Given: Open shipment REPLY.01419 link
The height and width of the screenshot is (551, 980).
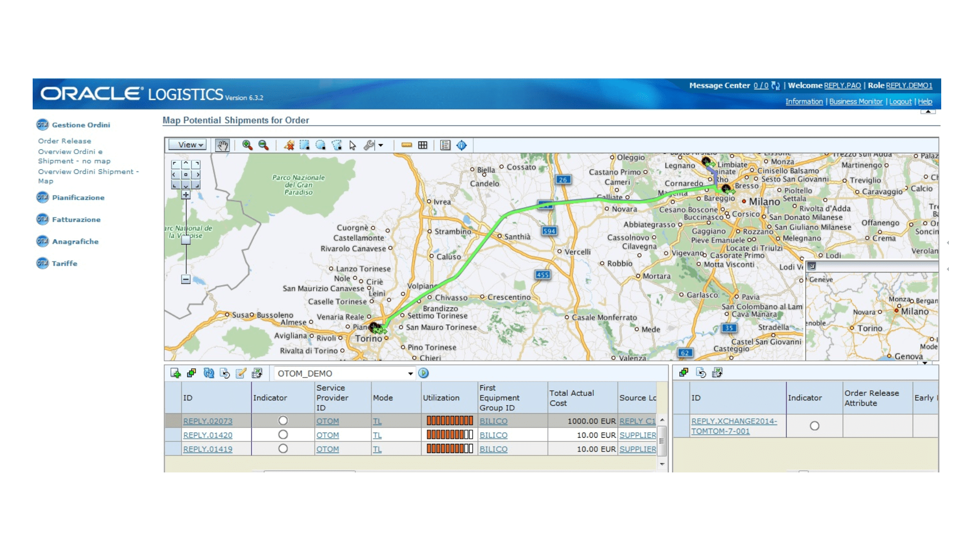Looking at the screenshot, I should (x=207, y=449).
